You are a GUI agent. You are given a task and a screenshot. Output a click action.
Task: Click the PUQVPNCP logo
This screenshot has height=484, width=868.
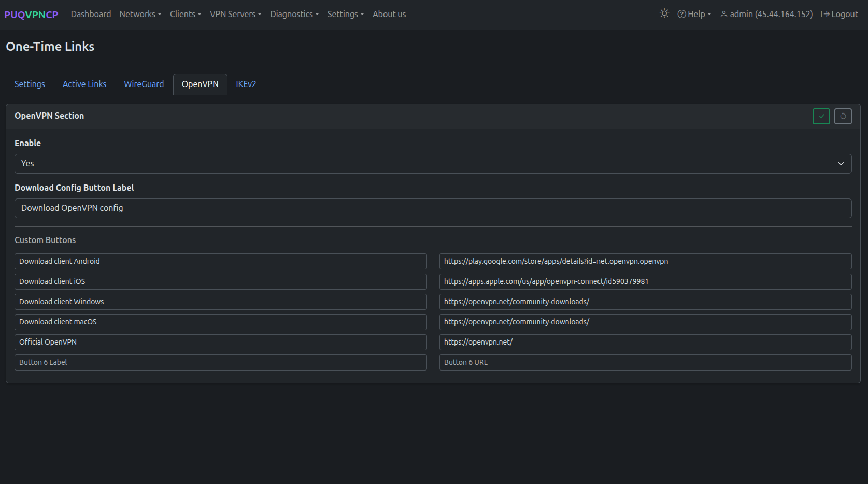tap(31, 15)
